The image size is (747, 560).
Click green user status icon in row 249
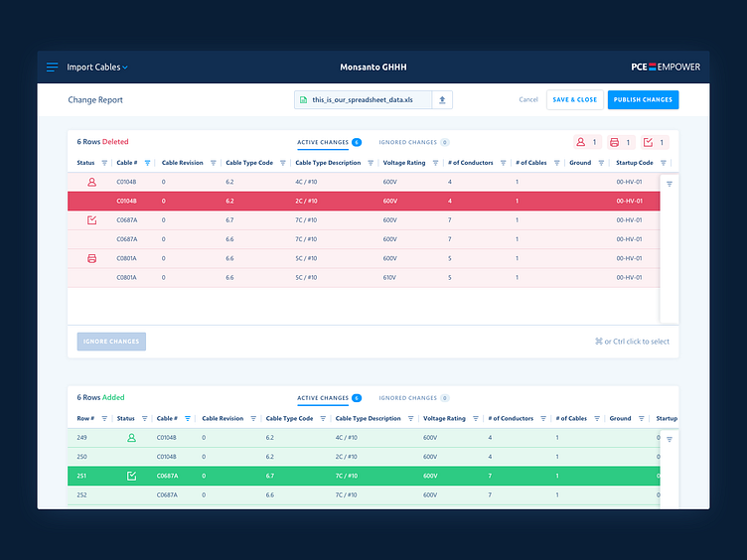(131, 438)
